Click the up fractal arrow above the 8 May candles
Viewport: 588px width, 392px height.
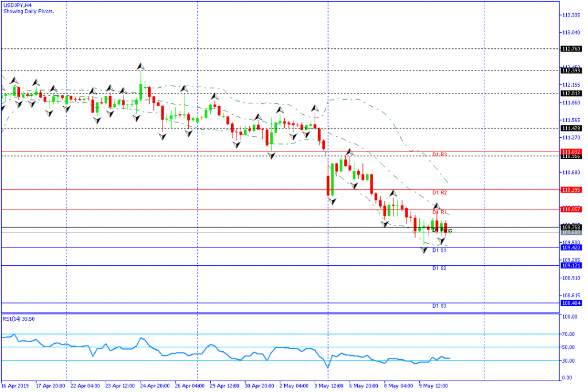[393, 193]
